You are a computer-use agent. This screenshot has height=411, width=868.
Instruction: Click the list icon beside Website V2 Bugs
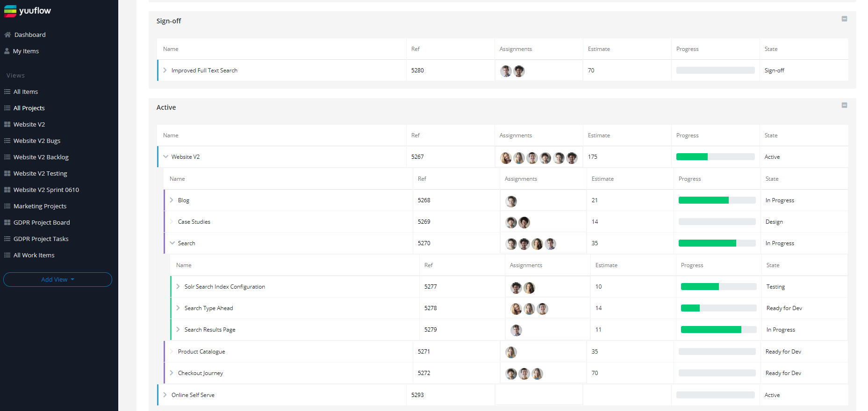point(7,141)
